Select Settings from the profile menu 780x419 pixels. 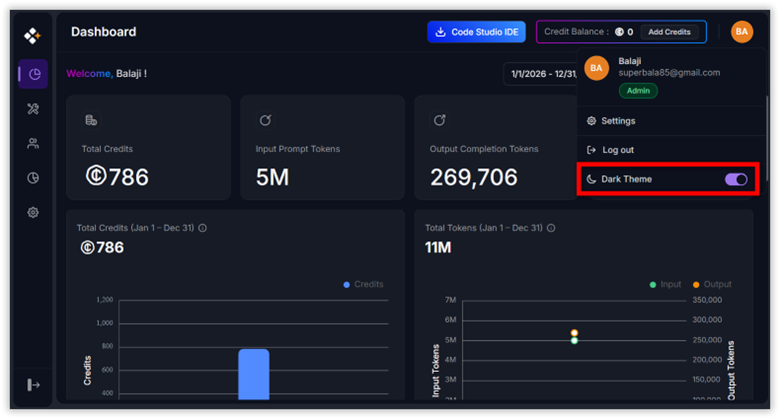pos(617,121)
